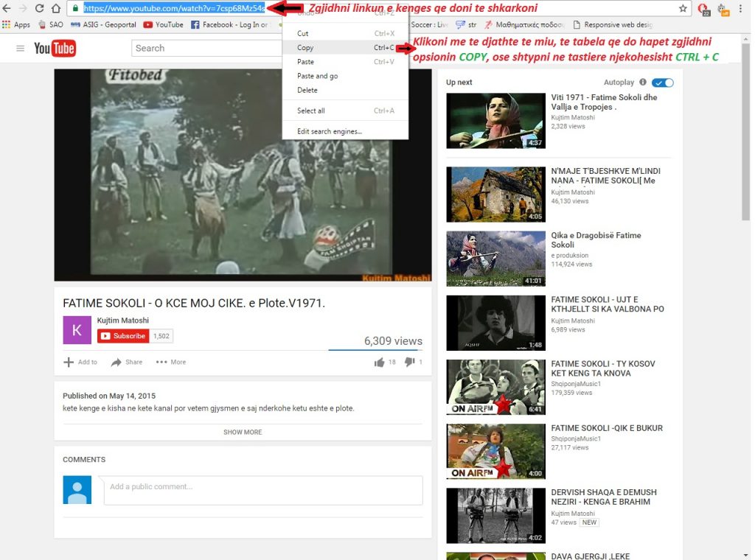Open title DERVISH SHAQA E DEMUSH NEZIRI
The image size is (755, 560).
coord(604,497)
